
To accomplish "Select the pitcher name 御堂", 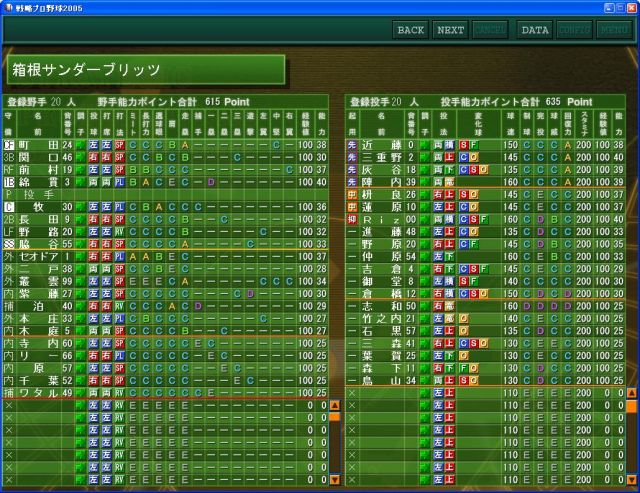I will coord(382,282).
